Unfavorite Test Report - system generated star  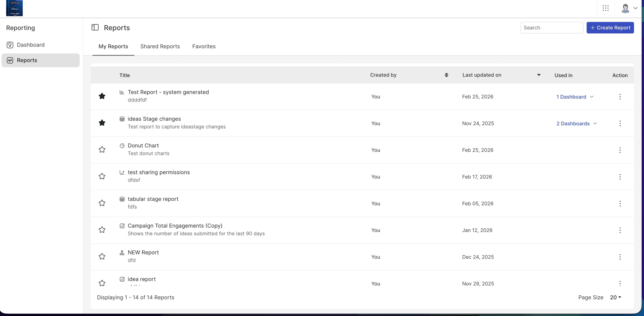(x=102, y=96)
